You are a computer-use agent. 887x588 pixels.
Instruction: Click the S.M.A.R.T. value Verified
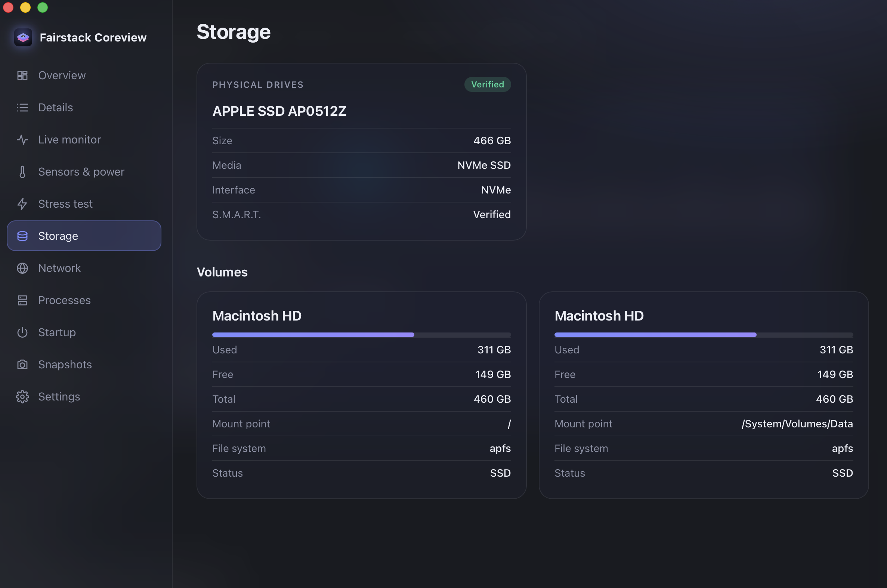pyautogui.click(x=492, y=214)
